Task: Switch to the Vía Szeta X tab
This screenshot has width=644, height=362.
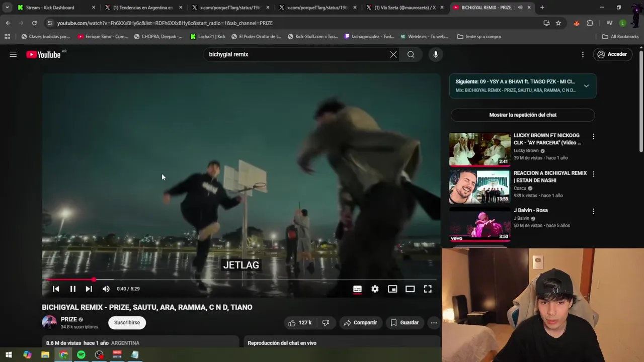Action: point(405,8)
